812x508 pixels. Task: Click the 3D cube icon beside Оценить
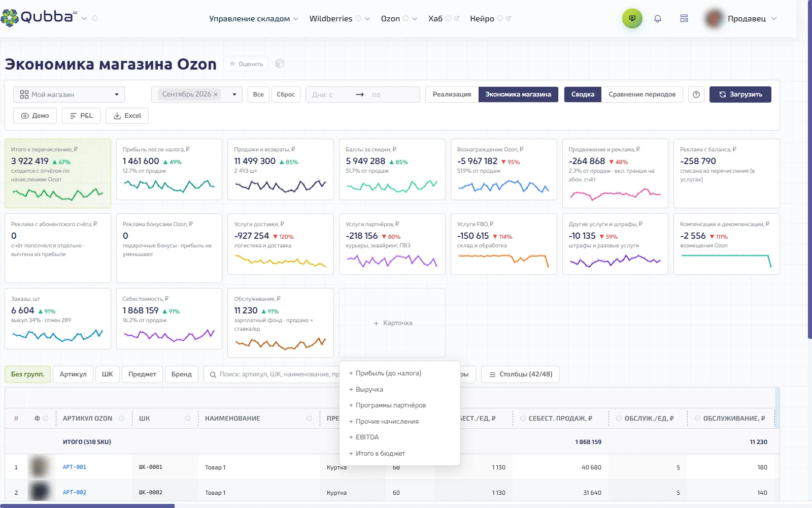[x=280, y=64]
